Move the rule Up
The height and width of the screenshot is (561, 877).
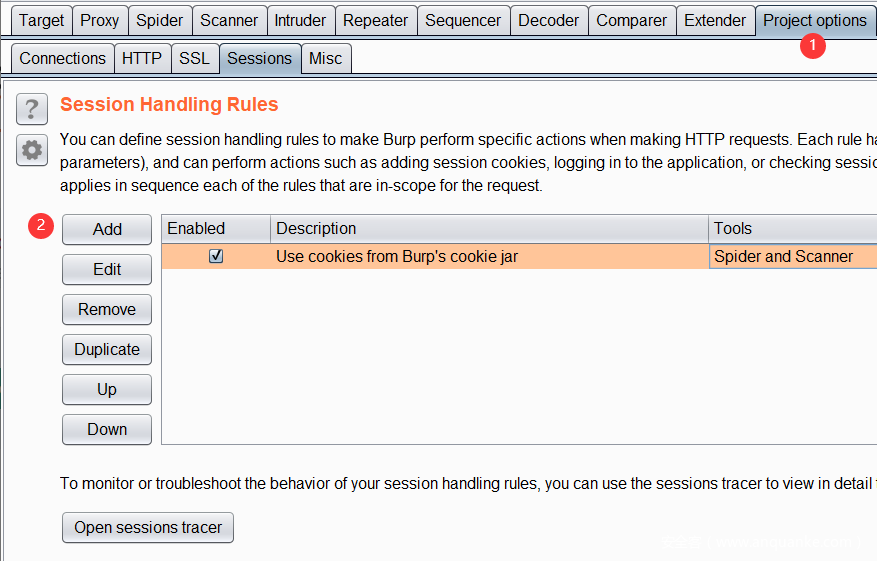point(107,389)
